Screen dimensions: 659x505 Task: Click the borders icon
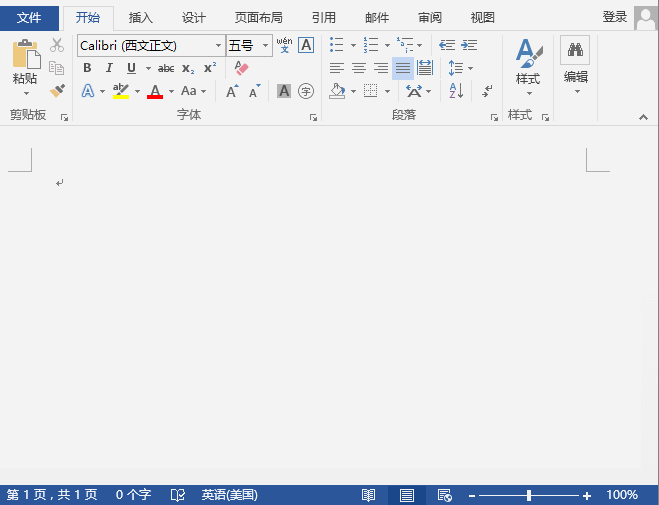370,91
